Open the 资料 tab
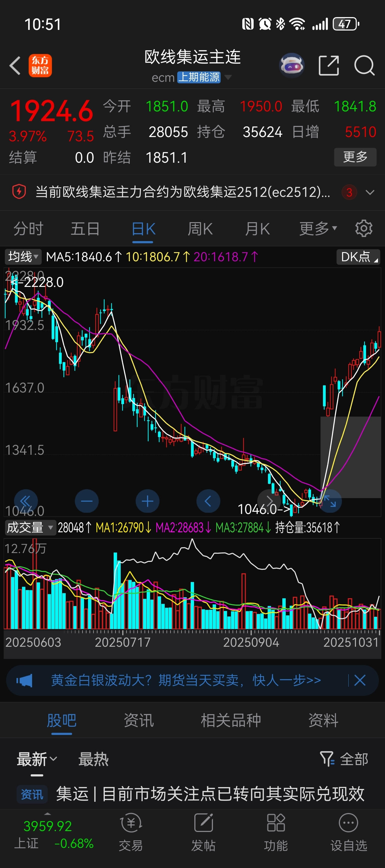The width and height of the screenshot is (385, 868). point(323,720)
